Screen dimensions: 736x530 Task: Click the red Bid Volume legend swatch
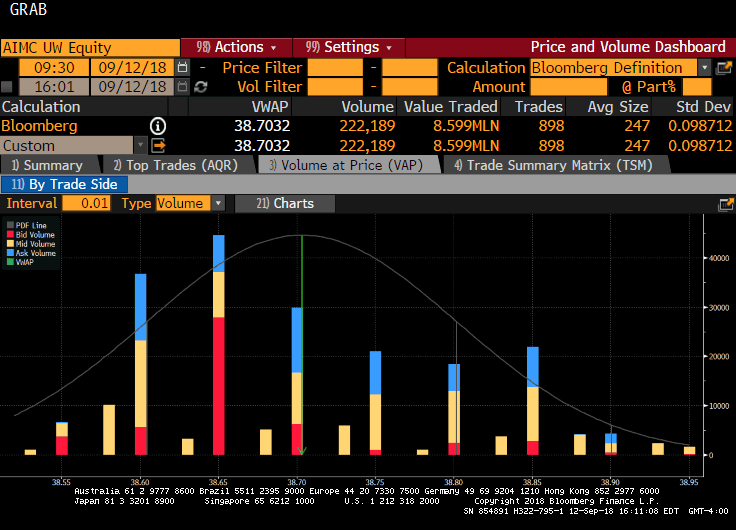coord(11,235)
